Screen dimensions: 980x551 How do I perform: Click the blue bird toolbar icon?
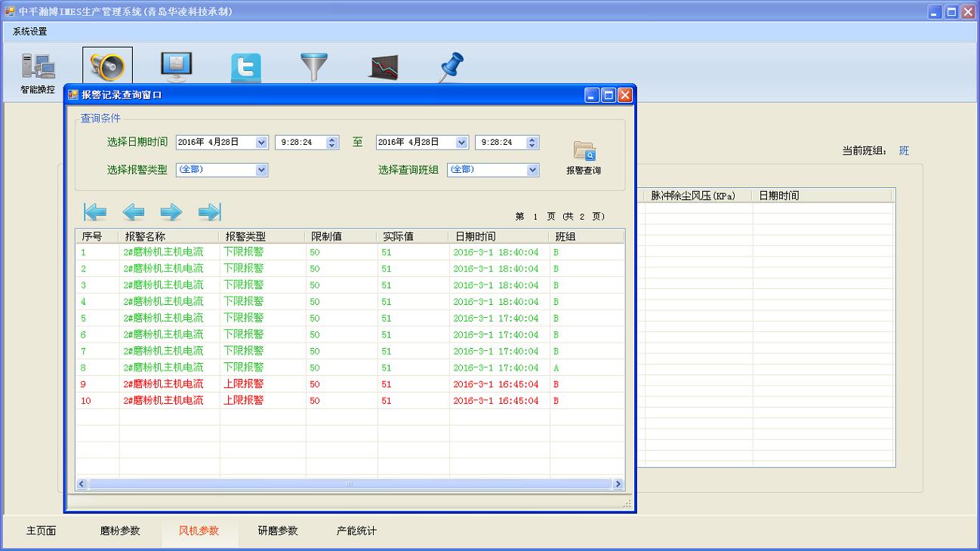245,68
